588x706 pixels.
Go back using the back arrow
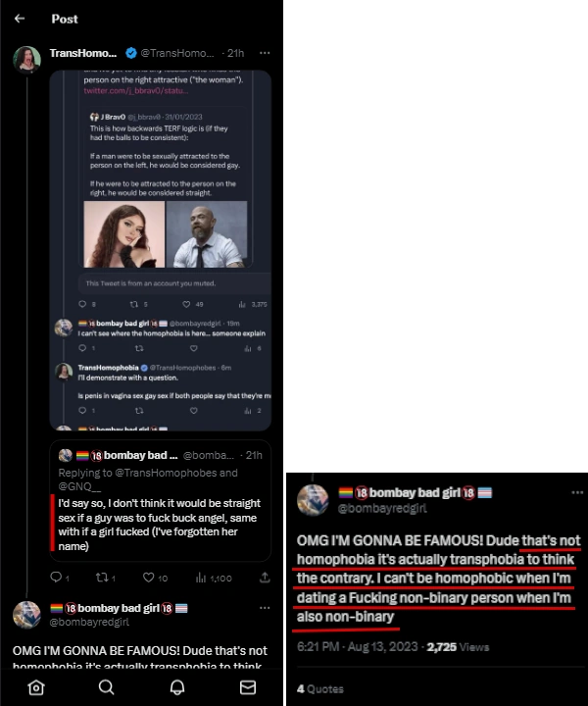click(20, 19)
